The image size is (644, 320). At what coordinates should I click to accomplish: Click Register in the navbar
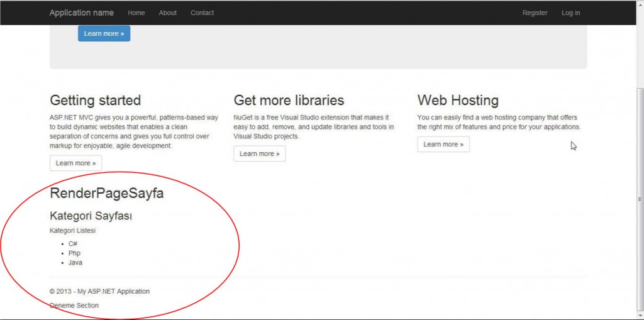(535, 13)
